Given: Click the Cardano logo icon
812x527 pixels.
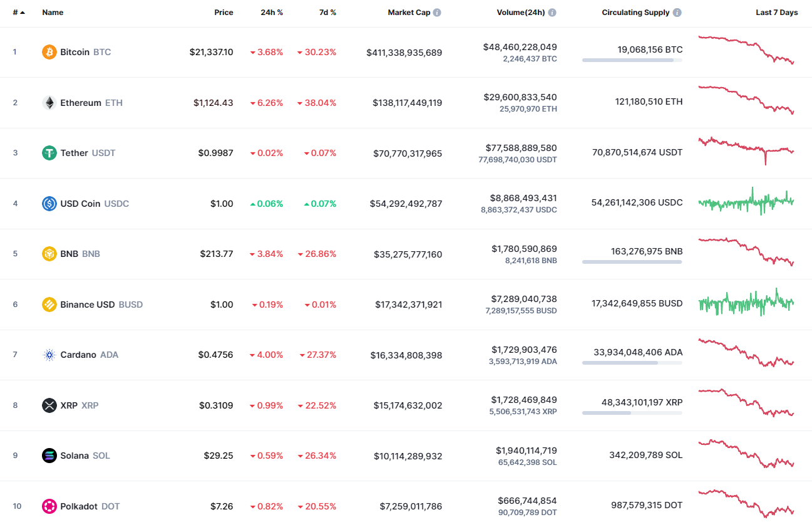Looking at the screenshot, I should tap(49, 355).
